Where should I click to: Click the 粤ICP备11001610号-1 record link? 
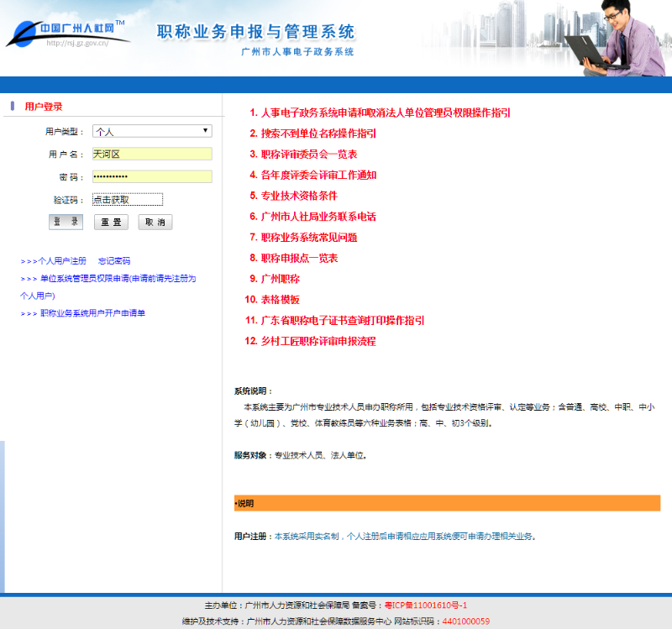(425, 605)
